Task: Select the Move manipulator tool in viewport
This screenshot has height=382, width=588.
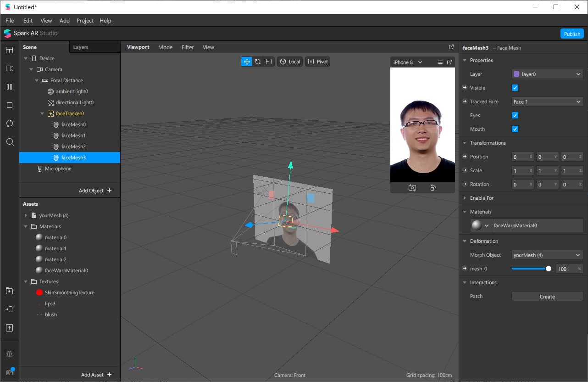Action: pos(247,62)
